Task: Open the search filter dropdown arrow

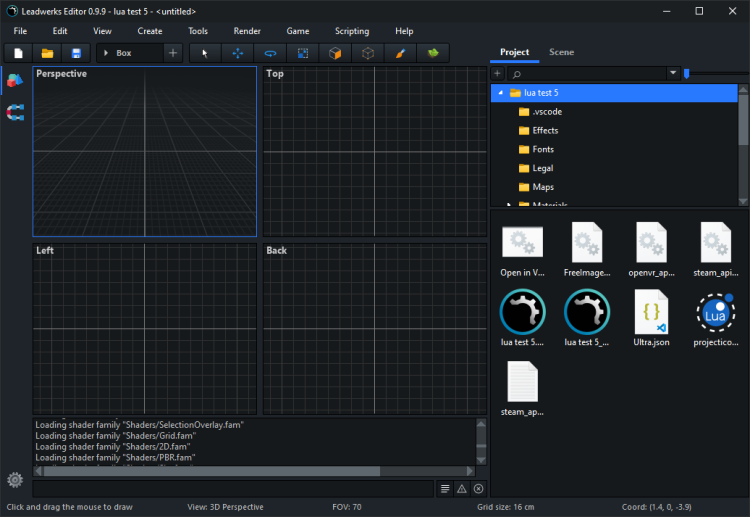Action: point(673,73)
